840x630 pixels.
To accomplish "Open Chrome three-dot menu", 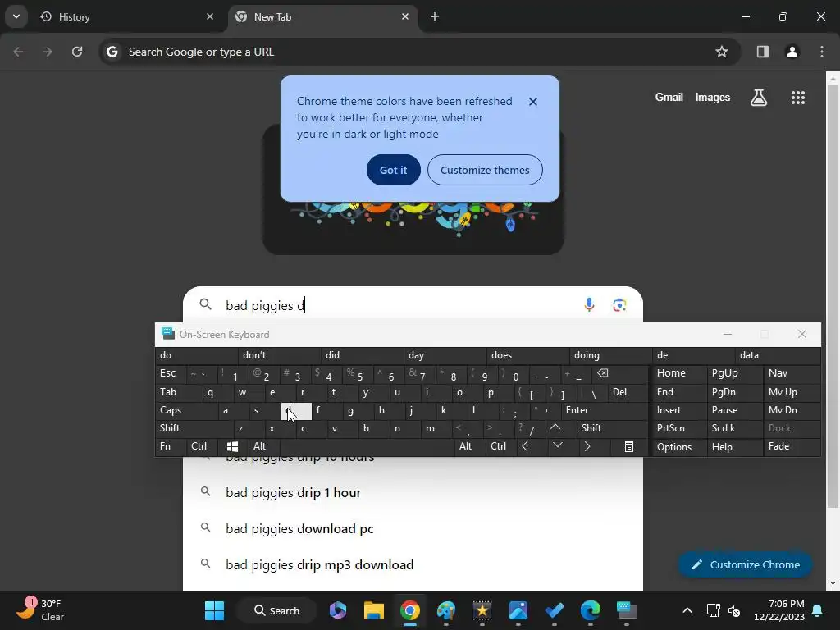I will [822, 52].
